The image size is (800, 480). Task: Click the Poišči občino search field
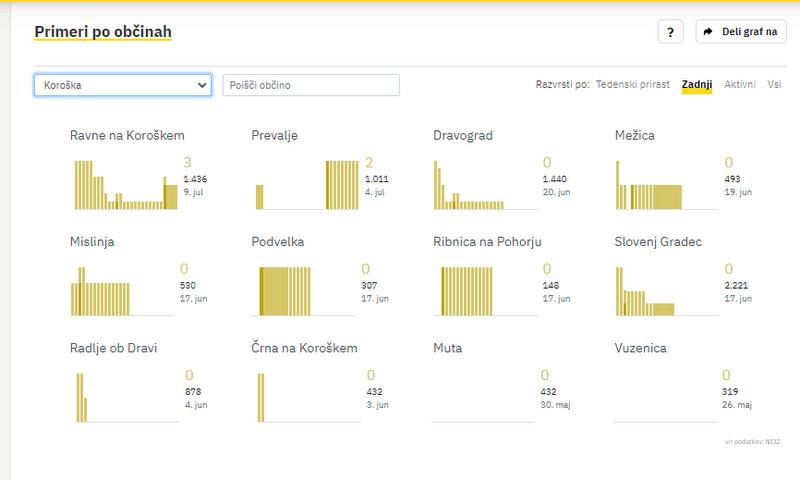311,85
